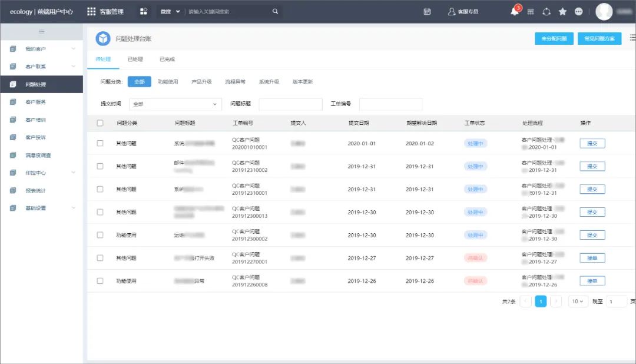Focus the 问题标题 filter field
Screen dimensions: 636x364
click(x=290, y=104)
